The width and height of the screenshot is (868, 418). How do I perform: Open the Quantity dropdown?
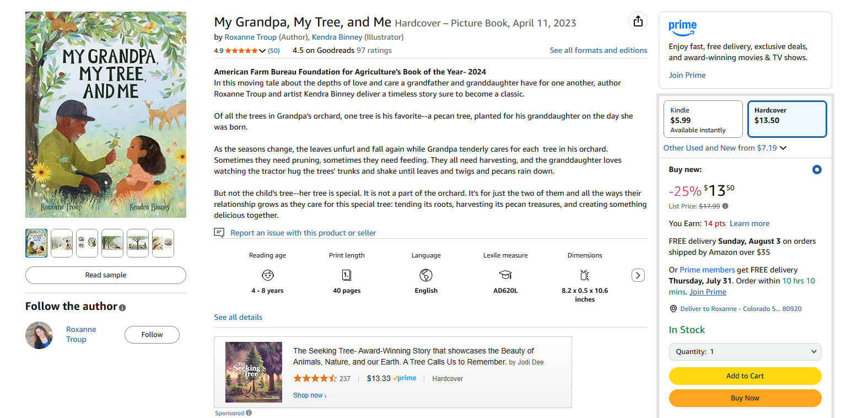pos(745,352)
